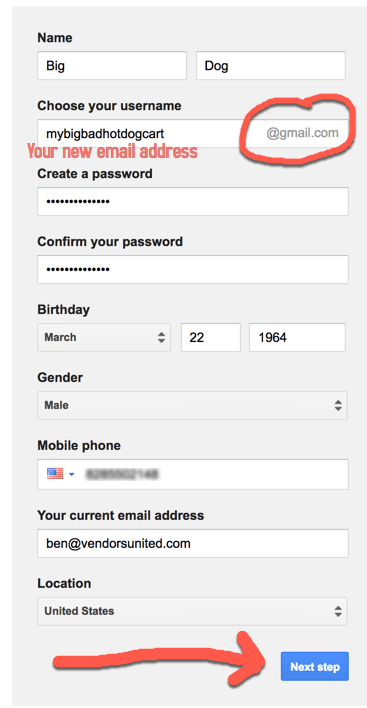Click the Confirm your password field
367x708 pixels.
(x=193, y=270)
